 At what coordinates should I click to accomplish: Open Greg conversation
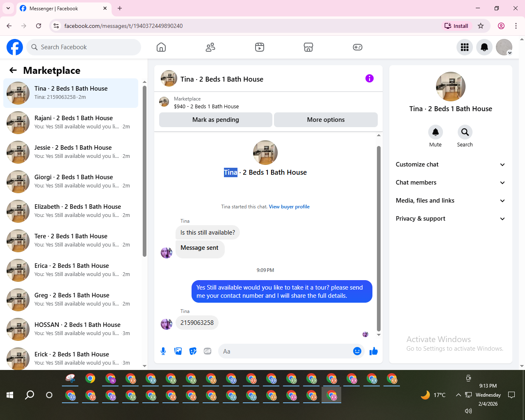[x=71, y=300]
